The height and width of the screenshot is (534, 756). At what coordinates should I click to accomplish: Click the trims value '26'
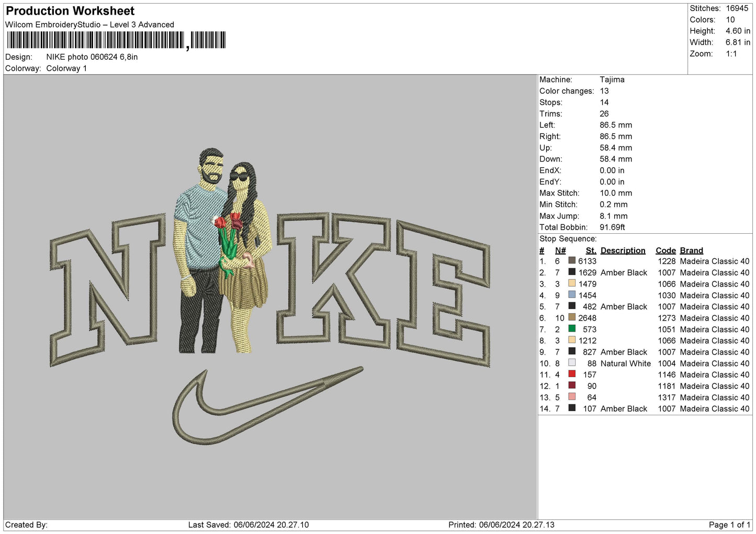[x=604, y=113]
